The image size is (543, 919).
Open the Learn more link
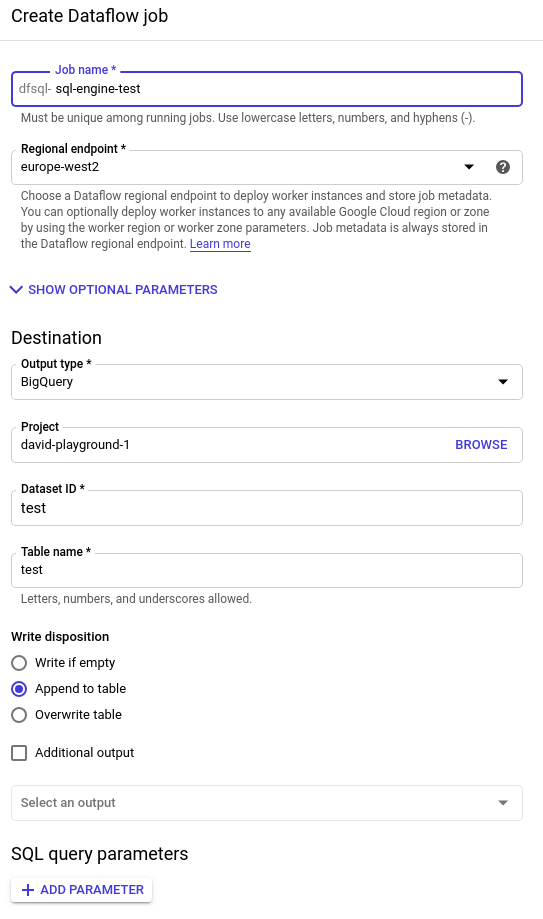tap(220, 244)
